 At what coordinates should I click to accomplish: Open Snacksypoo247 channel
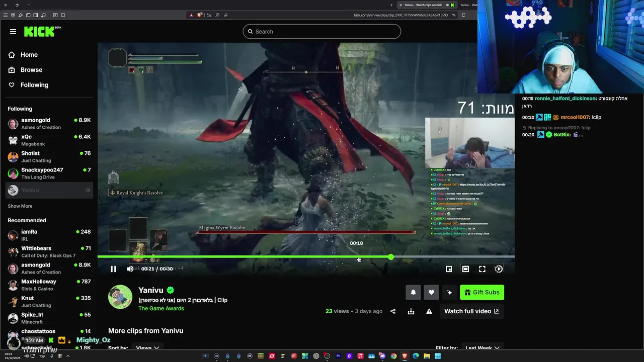(x=49, y=173)
